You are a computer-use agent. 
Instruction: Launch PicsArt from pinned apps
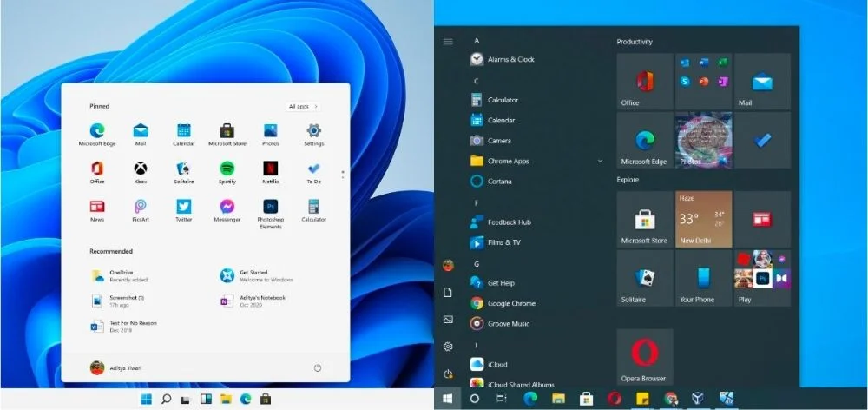[x=141, y=210]
